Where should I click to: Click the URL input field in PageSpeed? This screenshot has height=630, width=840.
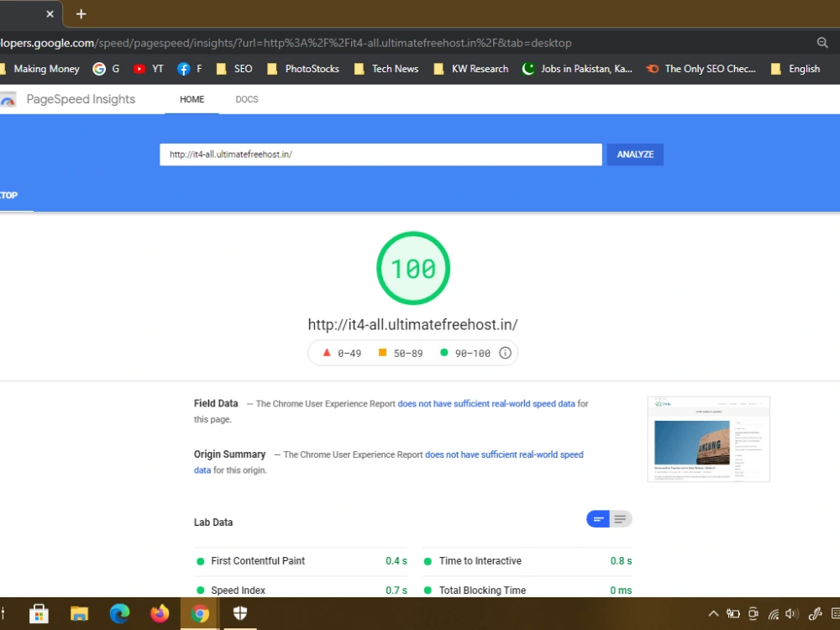[x=381, y=155]
